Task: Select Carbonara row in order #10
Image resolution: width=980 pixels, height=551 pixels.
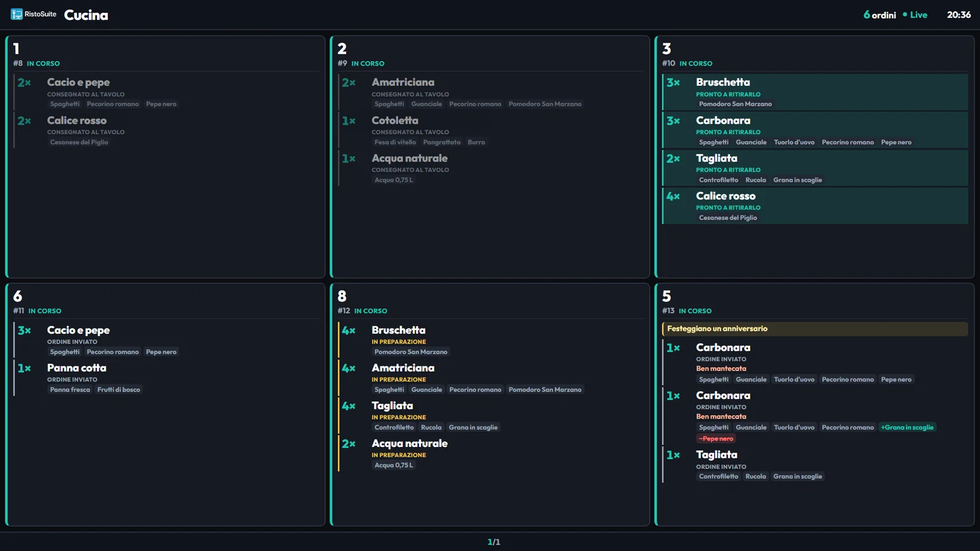Action: point(815,130)
